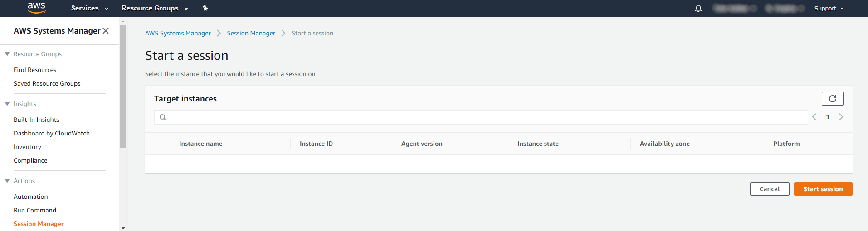Click the sidebar scroll up arrow
The height and width of the screenshot is (231, 868).
pos(123,21)
